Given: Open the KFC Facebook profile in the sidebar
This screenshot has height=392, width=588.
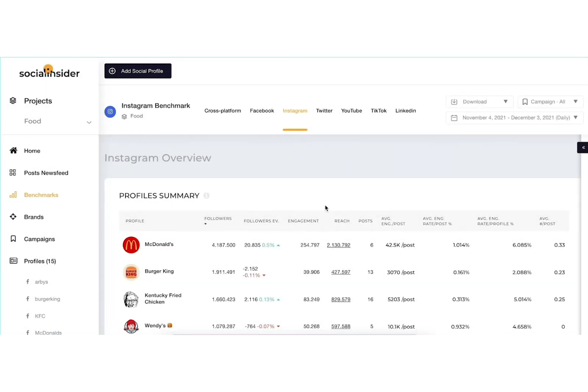Looking at the screenshot, I should tap(40, 316).
